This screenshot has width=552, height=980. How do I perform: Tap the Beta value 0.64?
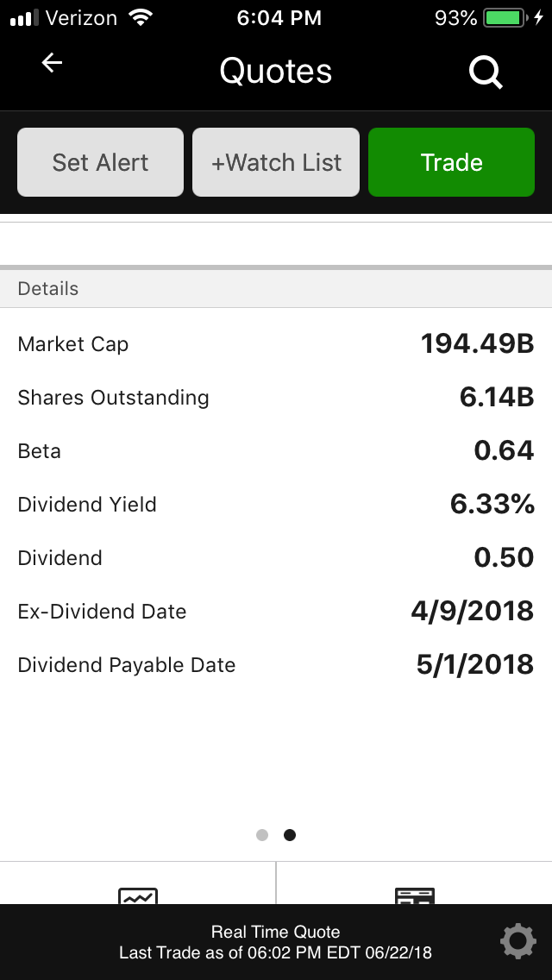pos(504,451)
